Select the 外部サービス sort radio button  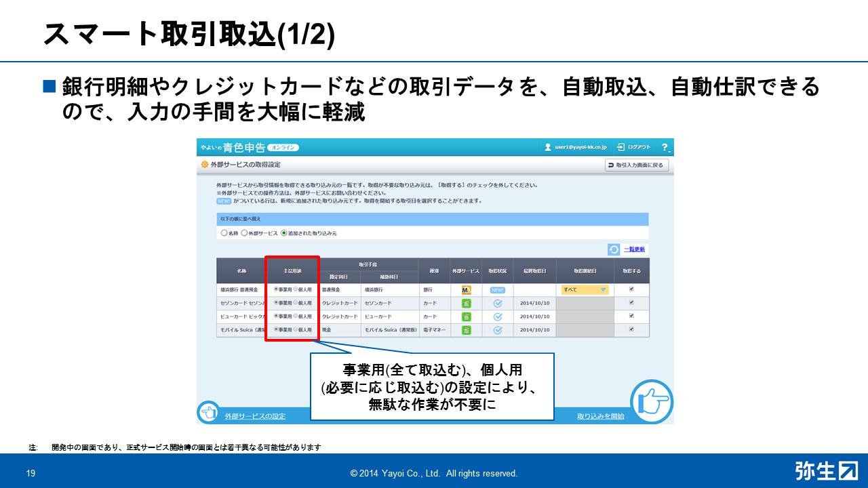(244, 233)
